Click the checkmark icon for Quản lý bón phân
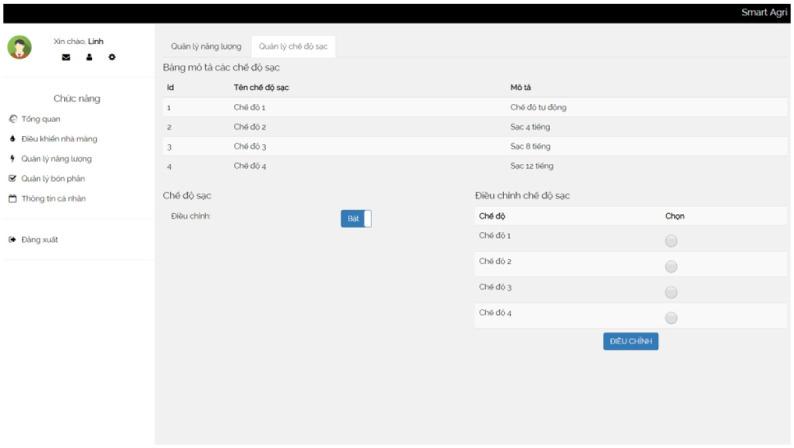This screenshot has width=794, height=448. point(12,179)
